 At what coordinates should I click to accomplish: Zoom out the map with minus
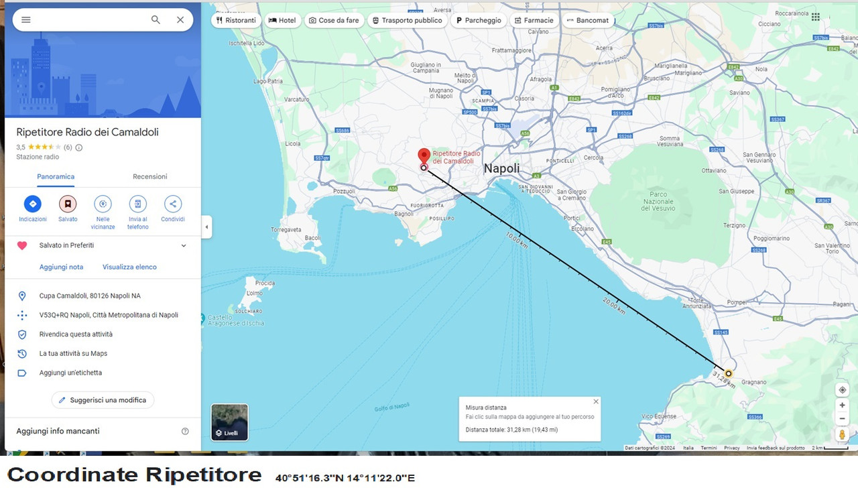(x=843, y=419)
